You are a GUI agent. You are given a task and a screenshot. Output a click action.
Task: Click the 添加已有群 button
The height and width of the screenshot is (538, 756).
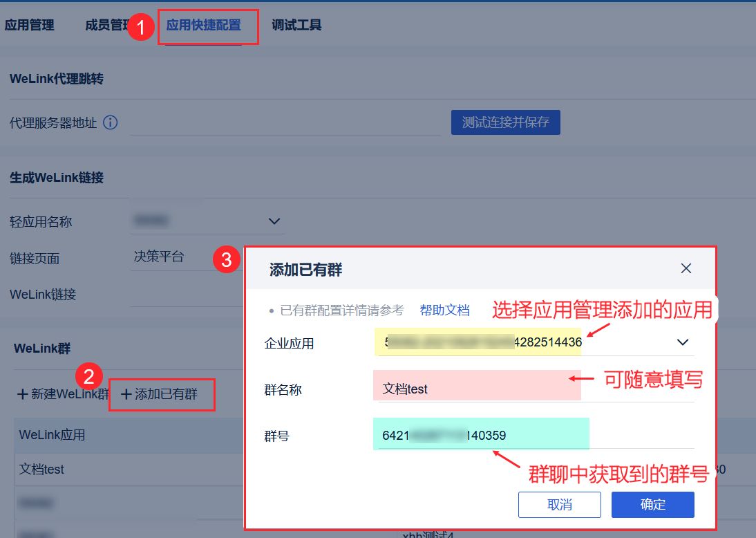(160, 394)
